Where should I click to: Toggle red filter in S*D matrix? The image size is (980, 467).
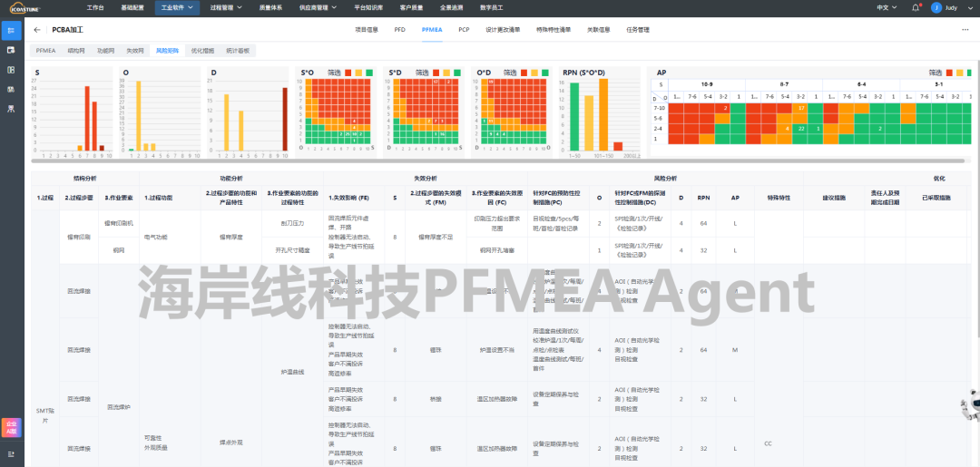(436, 73)
